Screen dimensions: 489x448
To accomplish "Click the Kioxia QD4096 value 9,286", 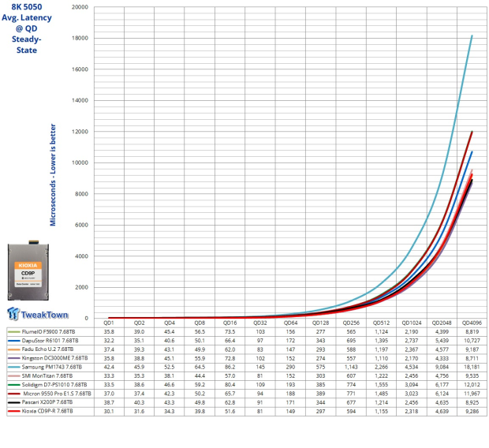I will click(x=472, y=412).
